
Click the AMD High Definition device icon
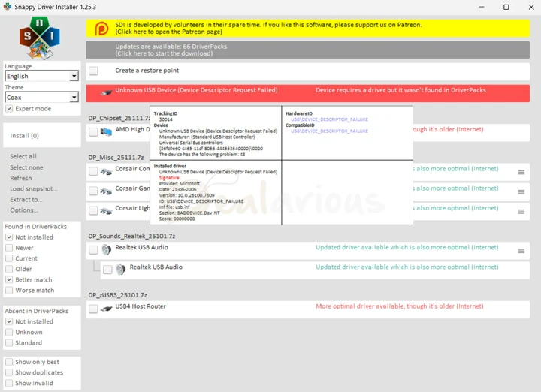click(x=106, y=131)
